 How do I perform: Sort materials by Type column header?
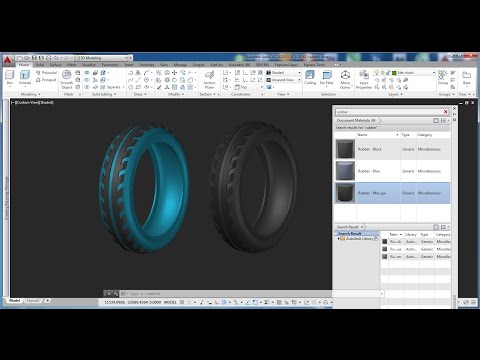407,135
